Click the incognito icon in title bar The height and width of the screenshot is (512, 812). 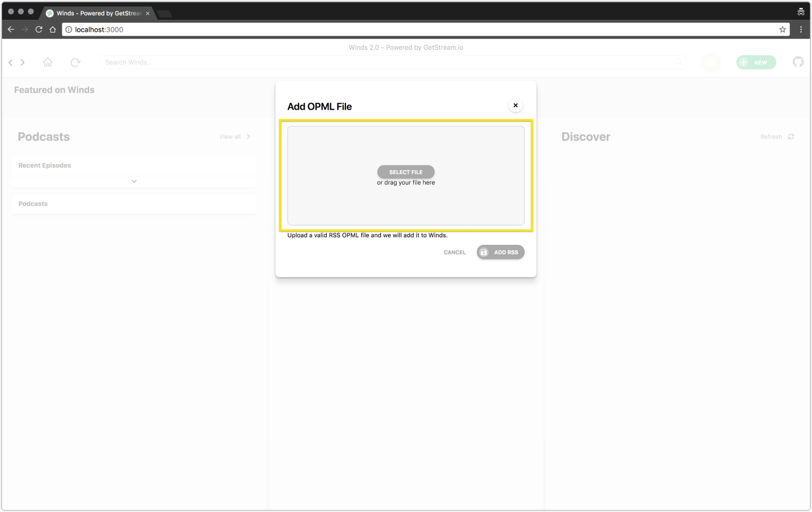(x=801, y=12)
